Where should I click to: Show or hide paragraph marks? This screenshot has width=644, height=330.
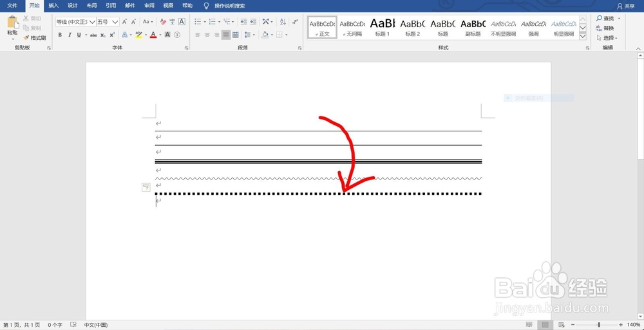click(x=295, y=22)
